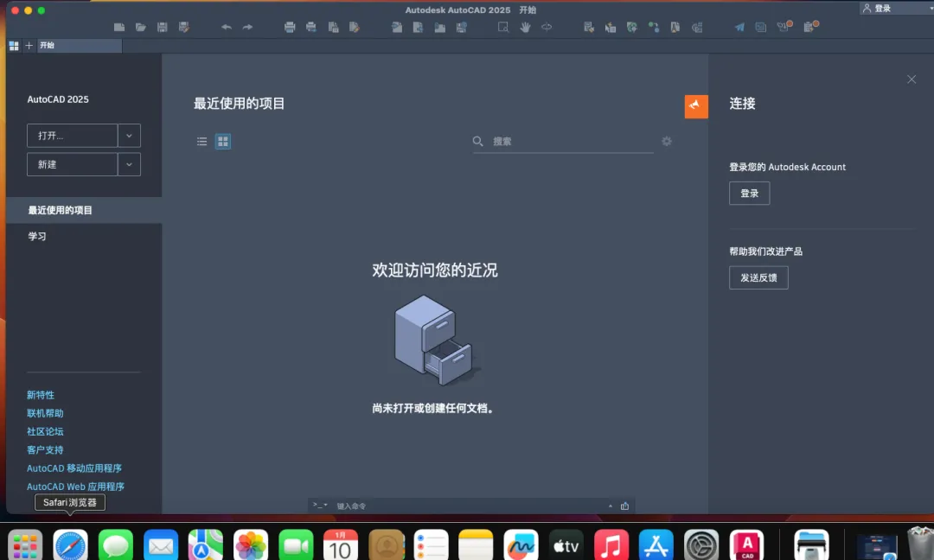
Task: Expand the command line history arrow
Action: (610, 506)
